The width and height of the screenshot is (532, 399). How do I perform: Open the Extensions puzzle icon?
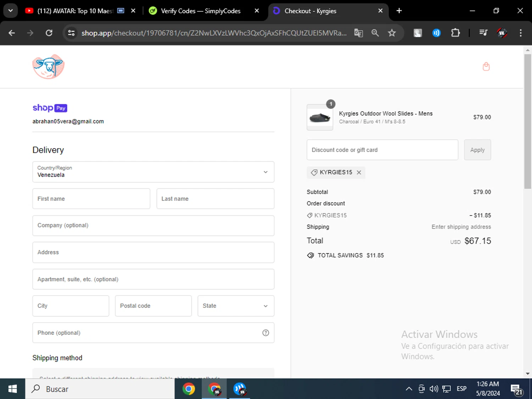[455, 33]
